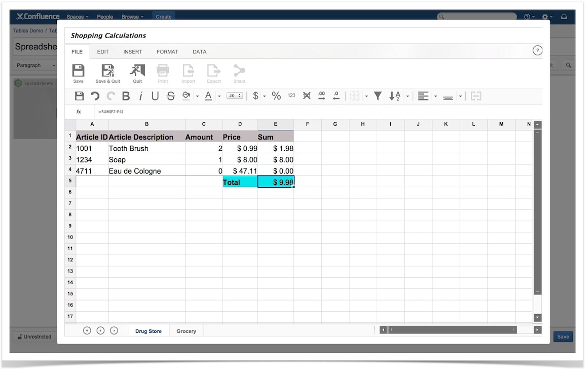
Task: Increase decimal places (.00 icon)
Action: (x=322, y=96)
